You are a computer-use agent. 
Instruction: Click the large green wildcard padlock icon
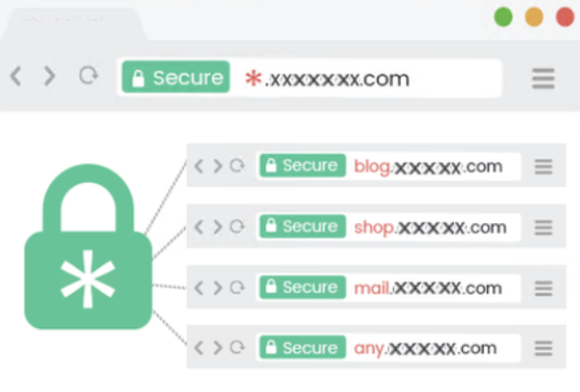click(x=88, y=247)
